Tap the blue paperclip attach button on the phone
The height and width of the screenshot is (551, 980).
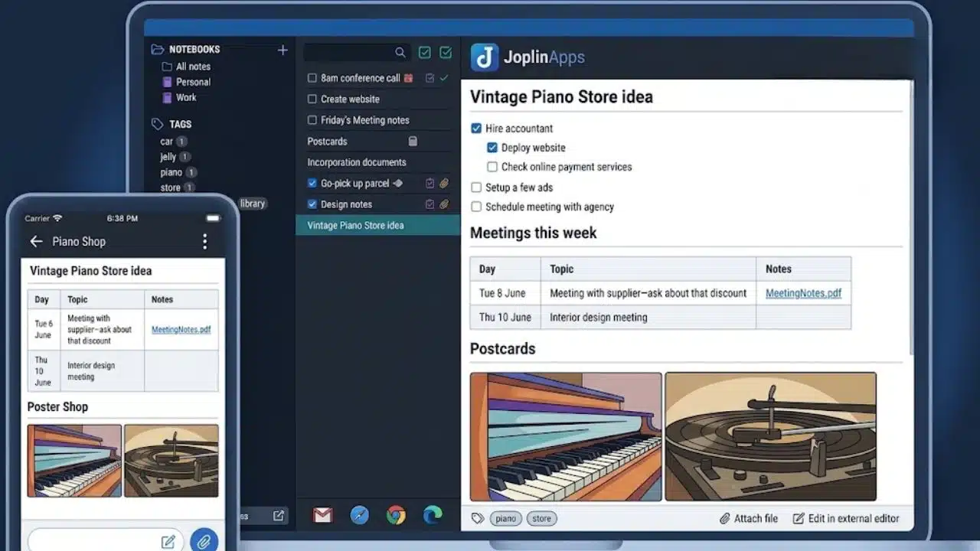coord(204,542)
